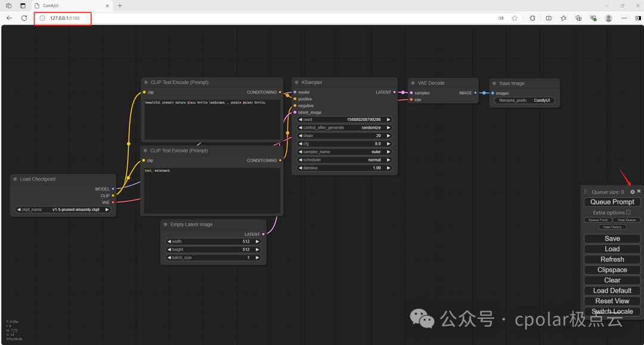
Task: Increase steps value with right stepper arrow
Action: 388,135
